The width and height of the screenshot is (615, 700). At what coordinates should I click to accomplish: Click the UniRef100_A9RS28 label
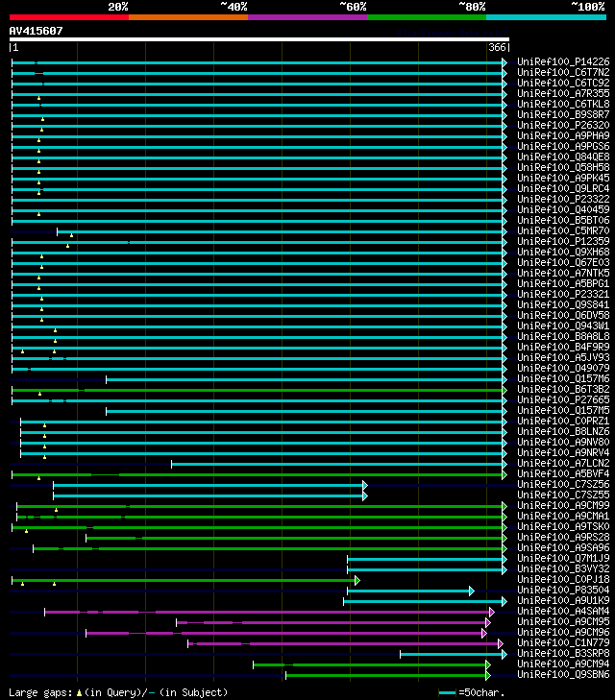(x=563, y=538)
